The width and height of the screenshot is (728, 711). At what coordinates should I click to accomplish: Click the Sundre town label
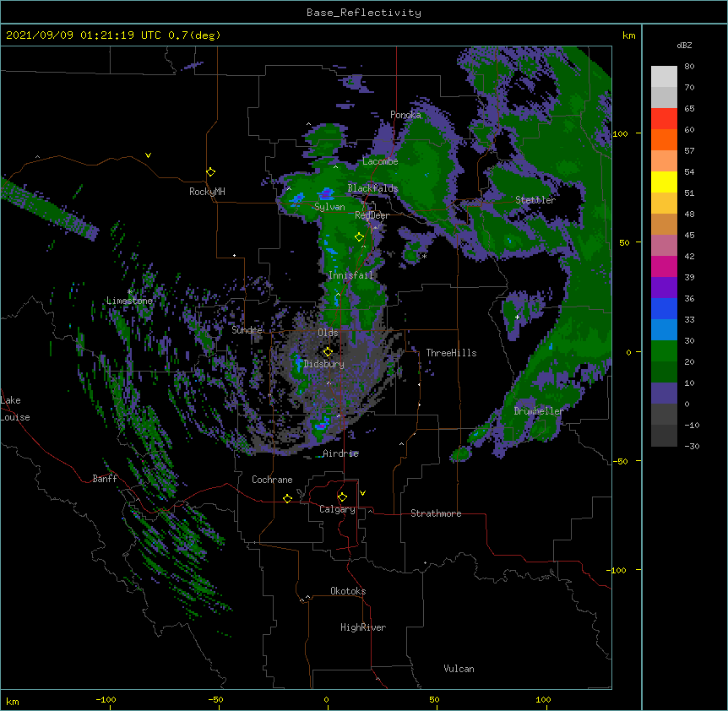coord(247,330)
